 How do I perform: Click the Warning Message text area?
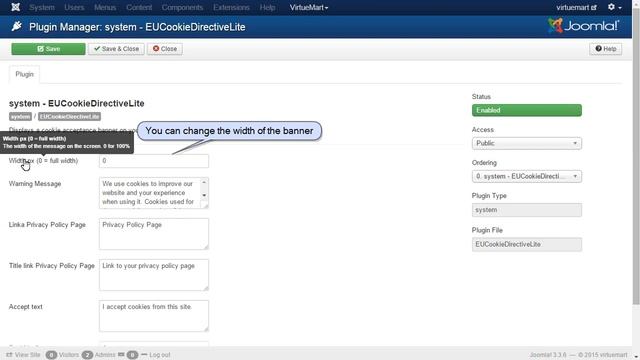coord(153,193)
